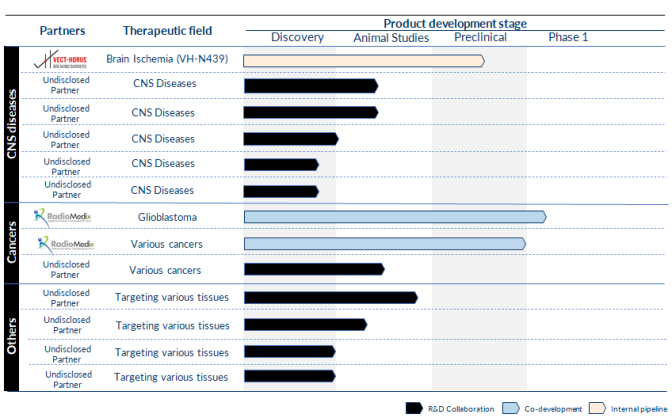
Task: Select the Brain Ischemia (VH-N439) beige bar
Action: (364, 61)
